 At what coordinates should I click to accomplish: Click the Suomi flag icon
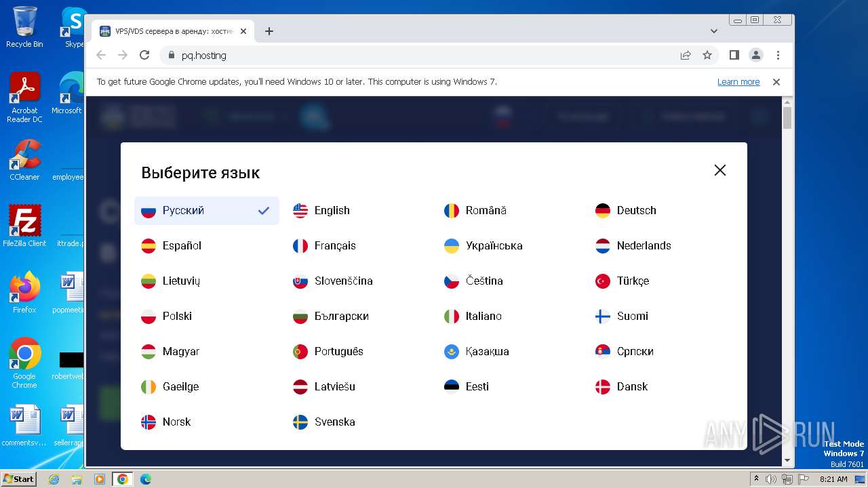tap(603, 317)
